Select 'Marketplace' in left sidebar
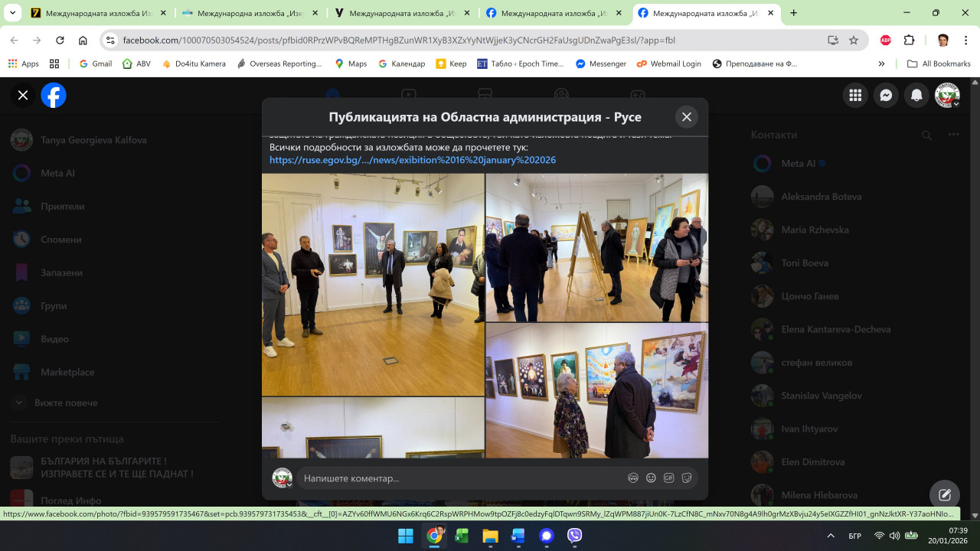Image resolution: width=980 pixels, height=551 pixels. point(67,372)
